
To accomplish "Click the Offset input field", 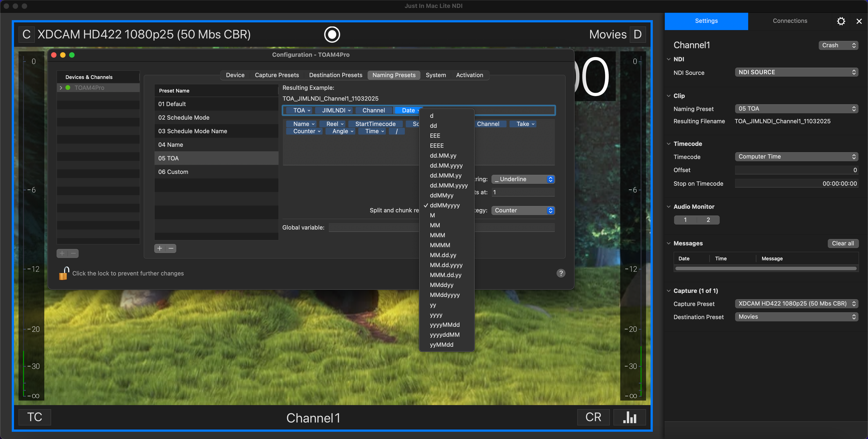I will 797,170.
